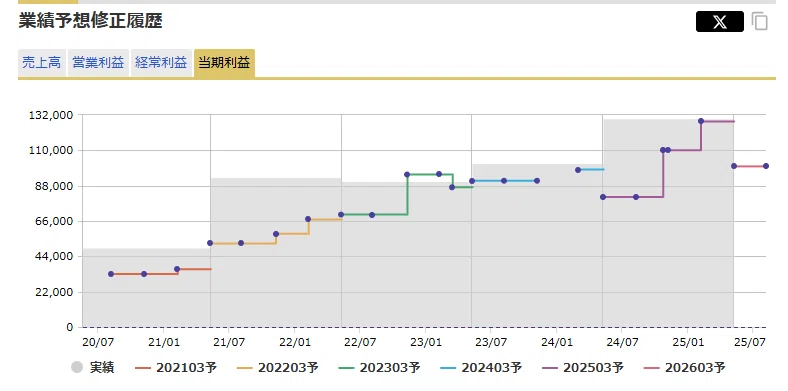Hide the 202403予 legend series
Screen dimensions: 788x391
(x=481, y=367)
